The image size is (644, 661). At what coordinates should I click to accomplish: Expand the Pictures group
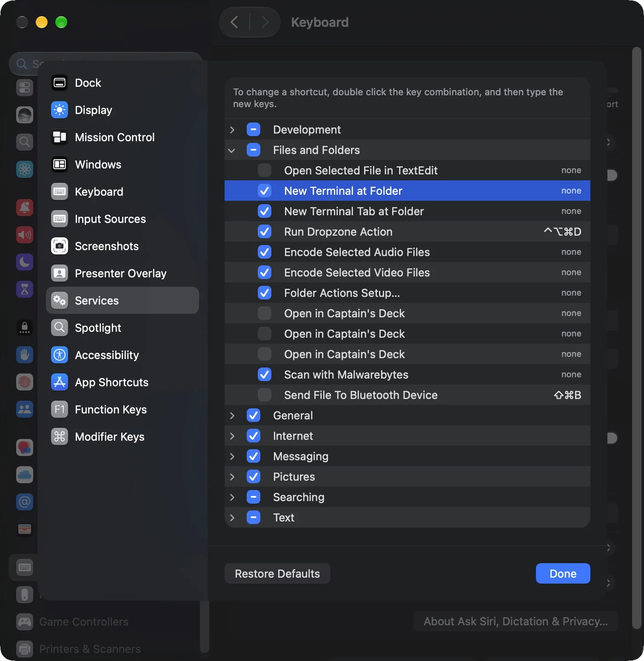[232, 477]
